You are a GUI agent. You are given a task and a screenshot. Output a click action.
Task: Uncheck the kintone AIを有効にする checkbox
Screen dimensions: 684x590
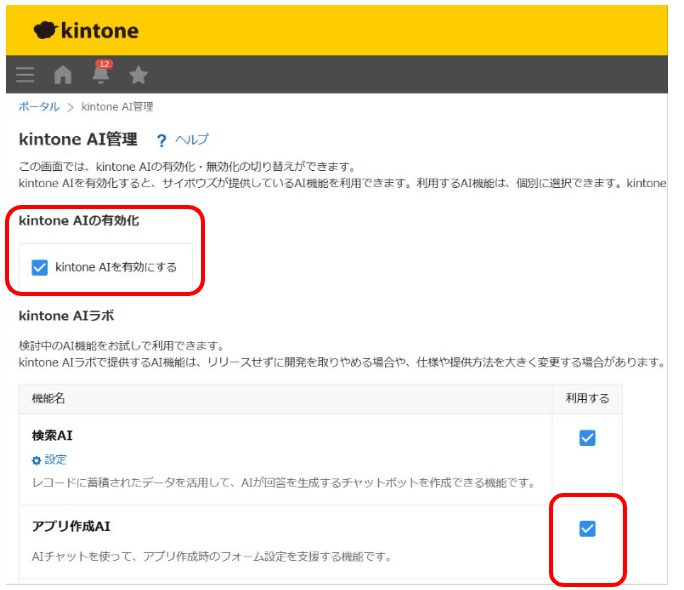tap(40, 267)
